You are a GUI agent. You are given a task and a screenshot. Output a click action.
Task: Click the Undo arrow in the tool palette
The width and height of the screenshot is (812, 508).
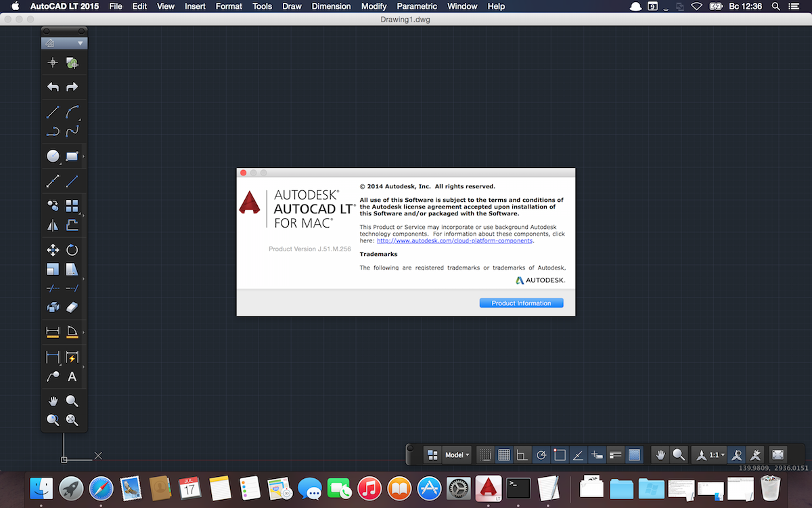click(x=53, y=87)
